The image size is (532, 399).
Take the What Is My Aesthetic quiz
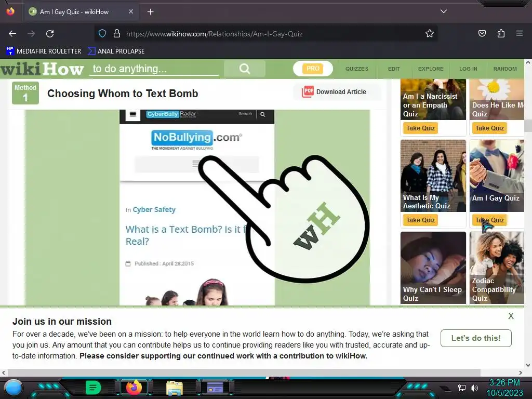(420, 220)
